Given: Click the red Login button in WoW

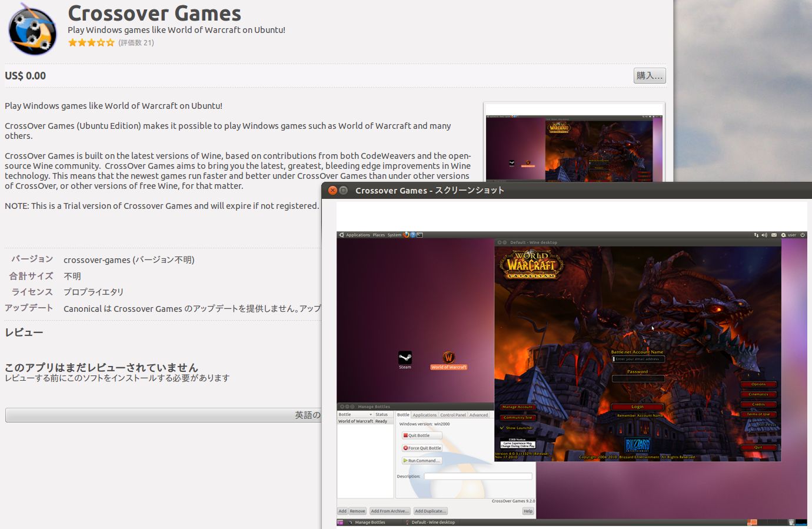Looking at the screenshot, I should point(637,407).
